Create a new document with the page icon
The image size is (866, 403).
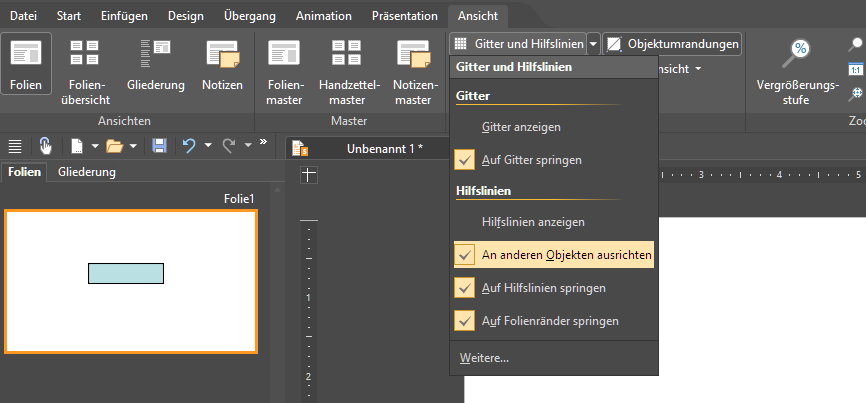(x=77, y=146)
